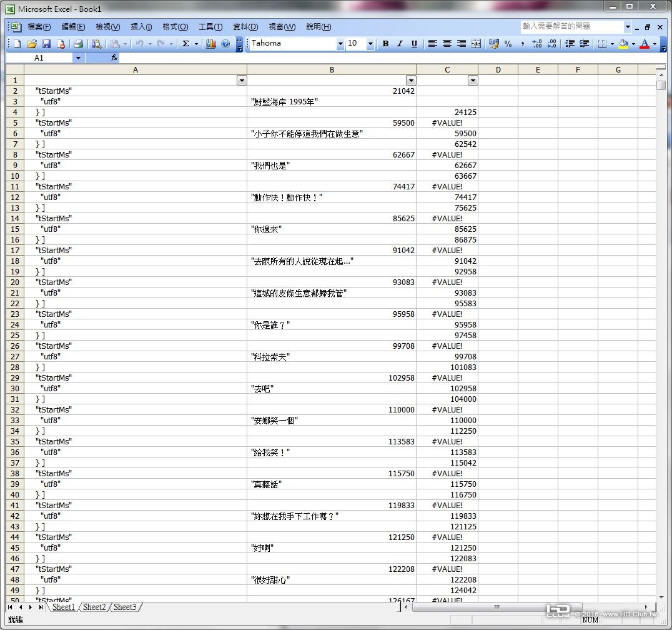Click the Borders icon
The width and height of the screenshot is (672, 630).
[x=602, y=44]
